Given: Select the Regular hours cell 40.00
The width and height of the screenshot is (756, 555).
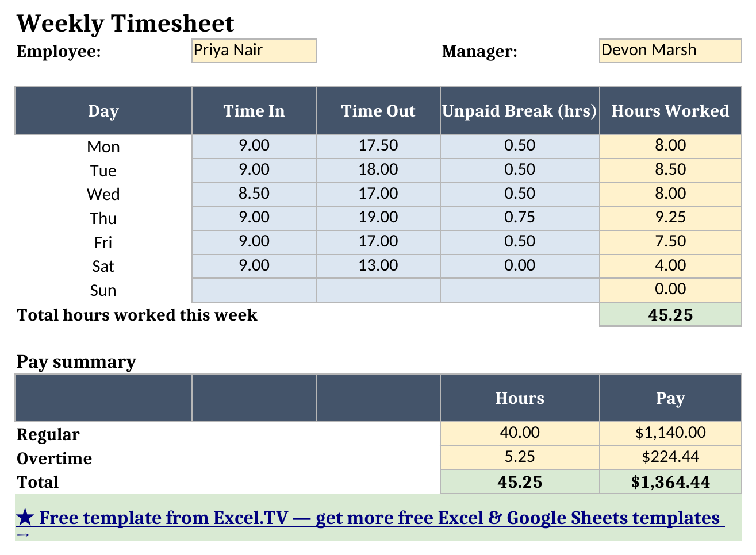Looking at the screenshot, I should pos(520,434).
